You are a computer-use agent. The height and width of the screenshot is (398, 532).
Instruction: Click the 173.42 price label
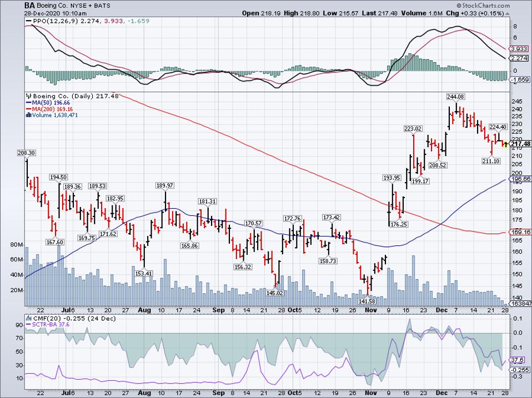(332, 217)
